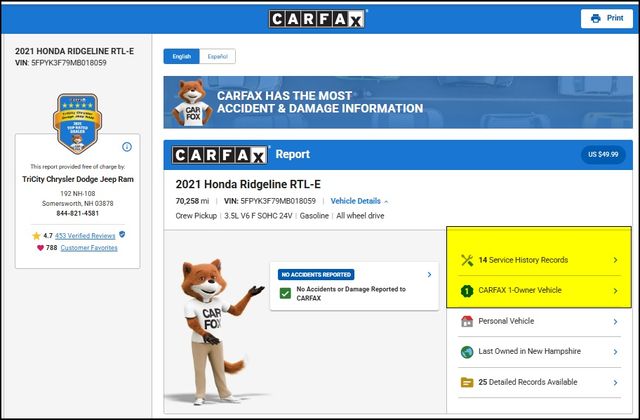Expand Detailed Records Available chevron
This screenshot has width=640, height=420.
(x=616, y=382)
